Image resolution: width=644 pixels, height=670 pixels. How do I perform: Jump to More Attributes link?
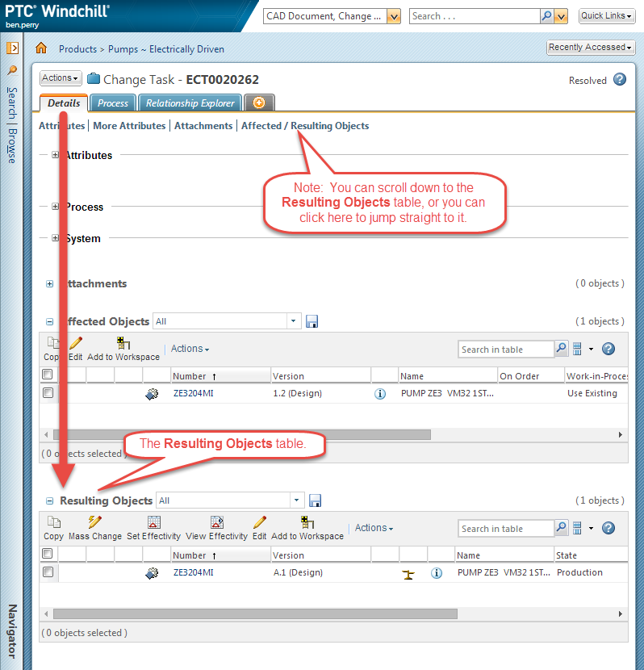[129, 126]
